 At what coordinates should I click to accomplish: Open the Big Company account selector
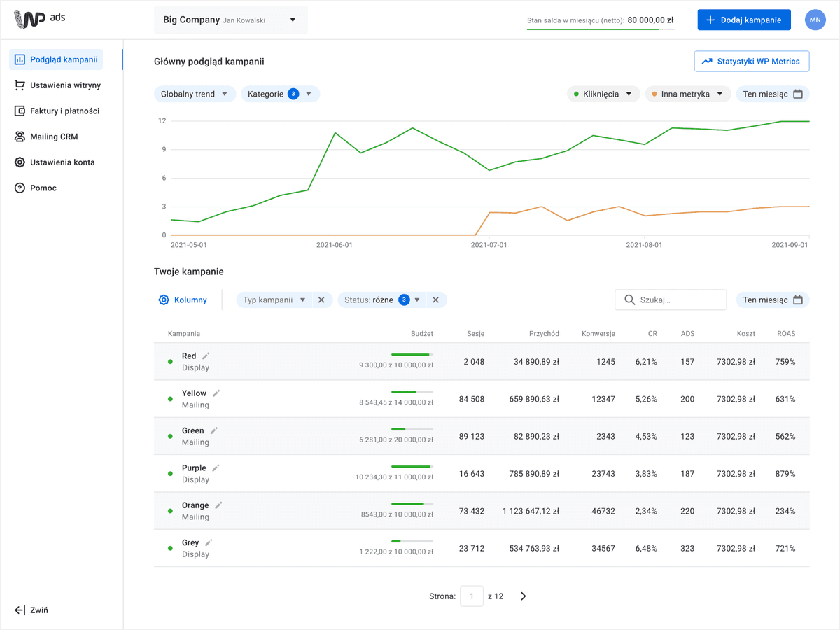[x=231, y=20]
